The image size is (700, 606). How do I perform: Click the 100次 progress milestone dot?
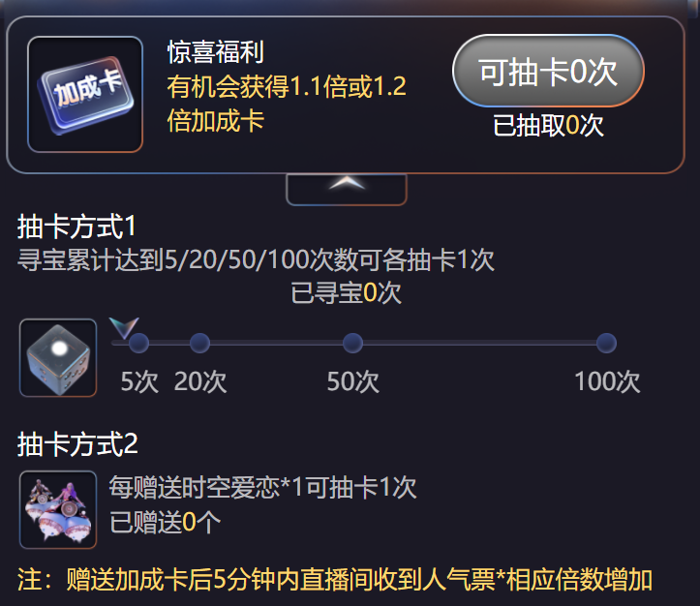(606, 343)
